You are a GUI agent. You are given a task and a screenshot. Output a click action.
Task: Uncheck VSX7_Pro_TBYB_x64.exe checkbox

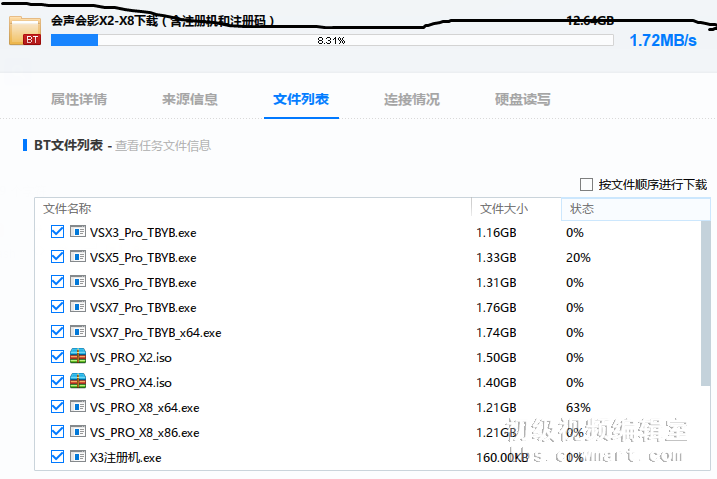[x=57, y=331]
